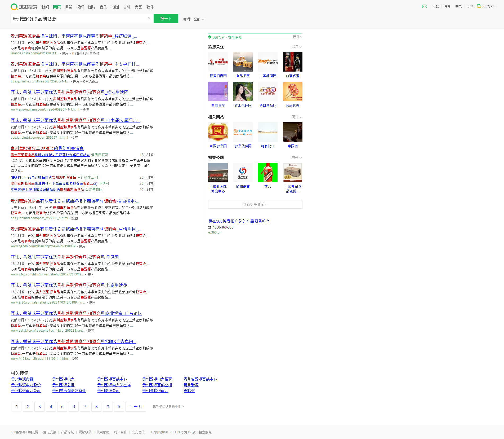The image size is (504, 439).
Task: Go to results page 2
Action: point(28,407)
